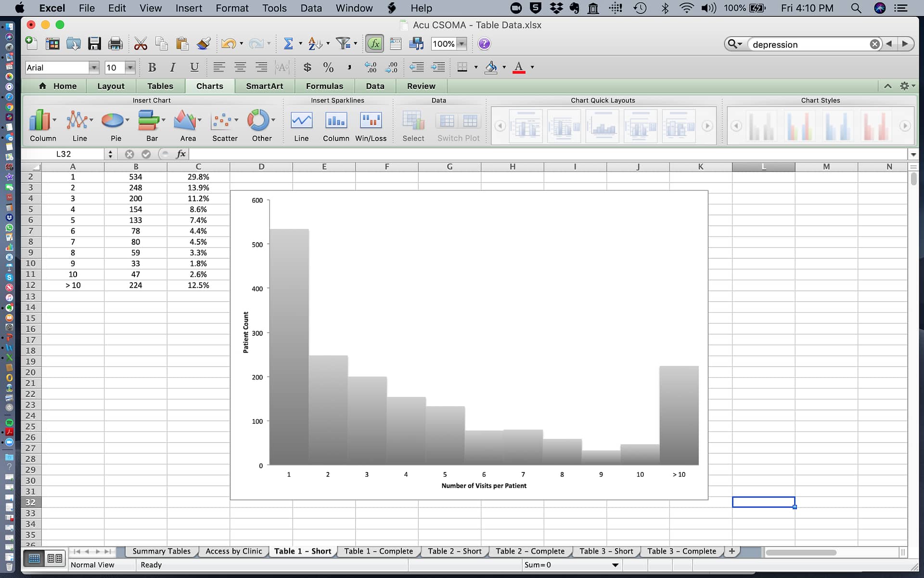Expand the font color dropdown arrow
This screenshot has width=924, height=578.
coord(532,67)
